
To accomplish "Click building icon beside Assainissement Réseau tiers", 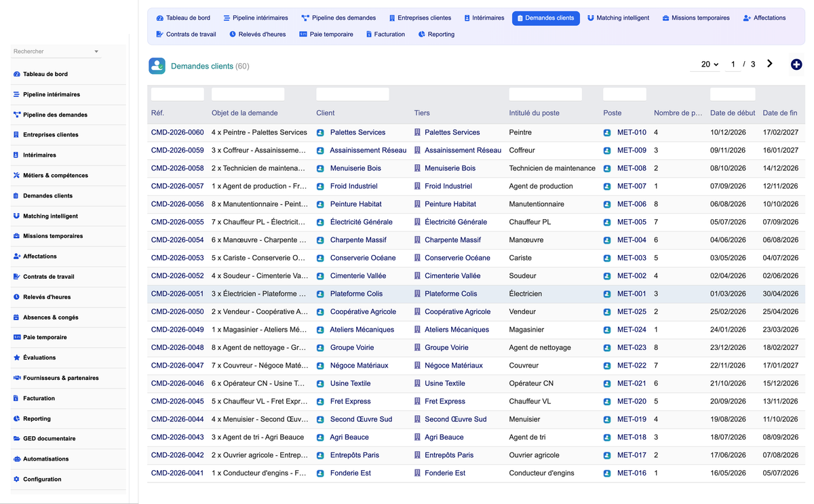I will coord(417,151).
